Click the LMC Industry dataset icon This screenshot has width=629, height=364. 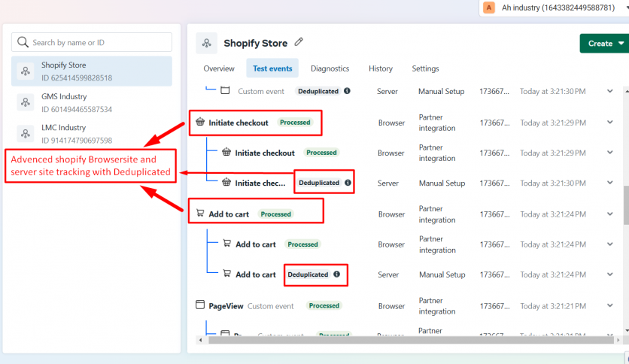(x=26, y=134)
